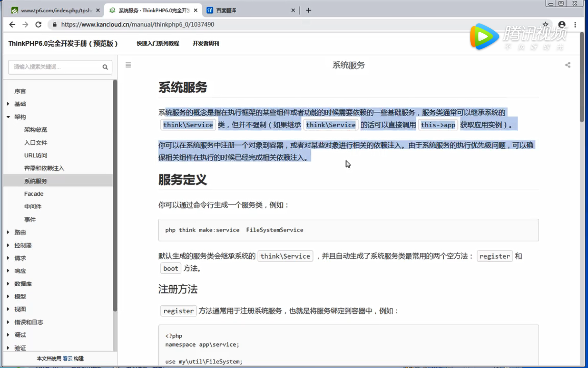Viewport: 588px width, 368px height.
Task: Expand the 数据库 chapter arrow
Action: pos(8,284)
